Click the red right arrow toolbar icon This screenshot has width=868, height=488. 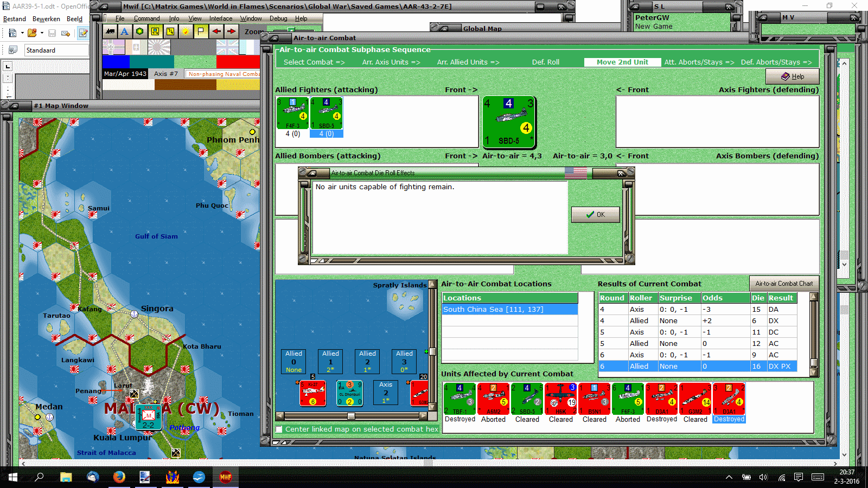click(x=231, y=31)
